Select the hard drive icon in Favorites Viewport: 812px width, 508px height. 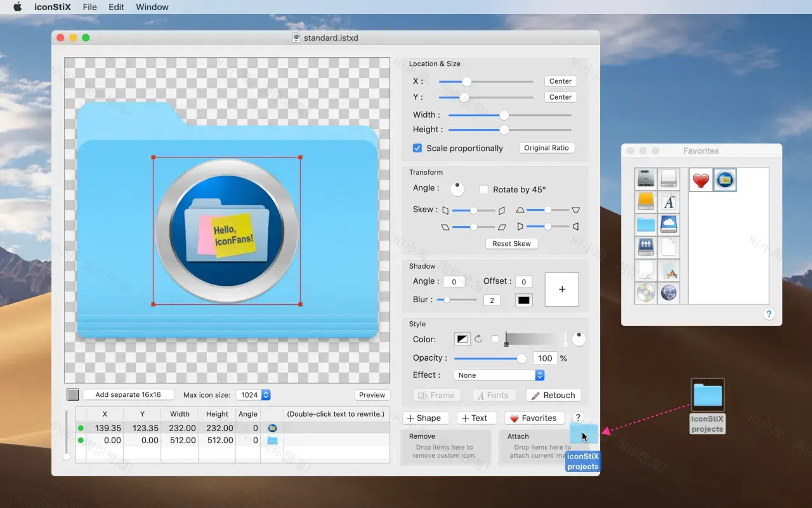coord(645,180)
